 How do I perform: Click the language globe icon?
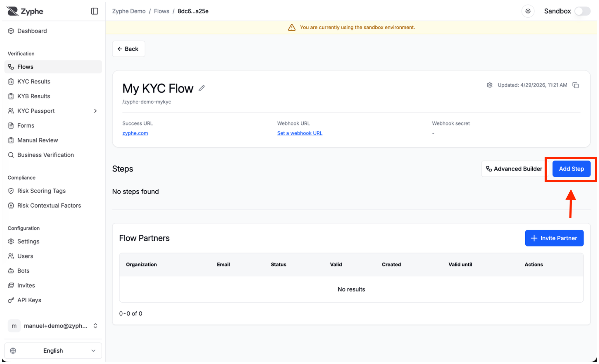pyautogui.click(x=13, y=351)
